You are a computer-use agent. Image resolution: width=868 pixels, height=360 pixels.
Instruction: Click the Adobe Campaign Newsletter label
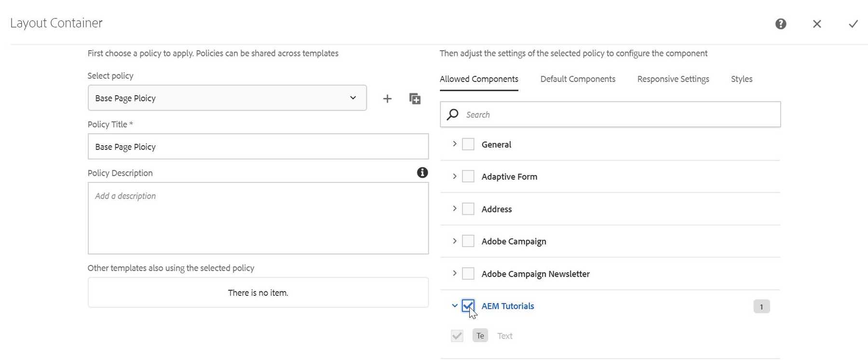pos(536,274)
